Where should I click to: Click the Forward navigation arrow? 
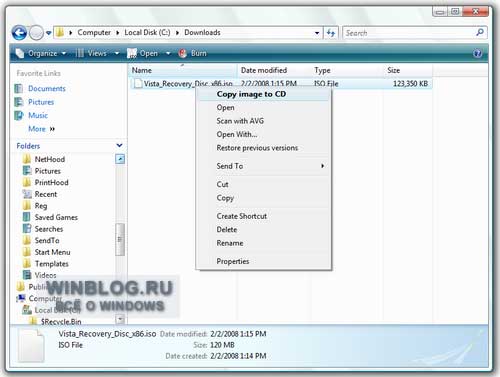point(36,33)
